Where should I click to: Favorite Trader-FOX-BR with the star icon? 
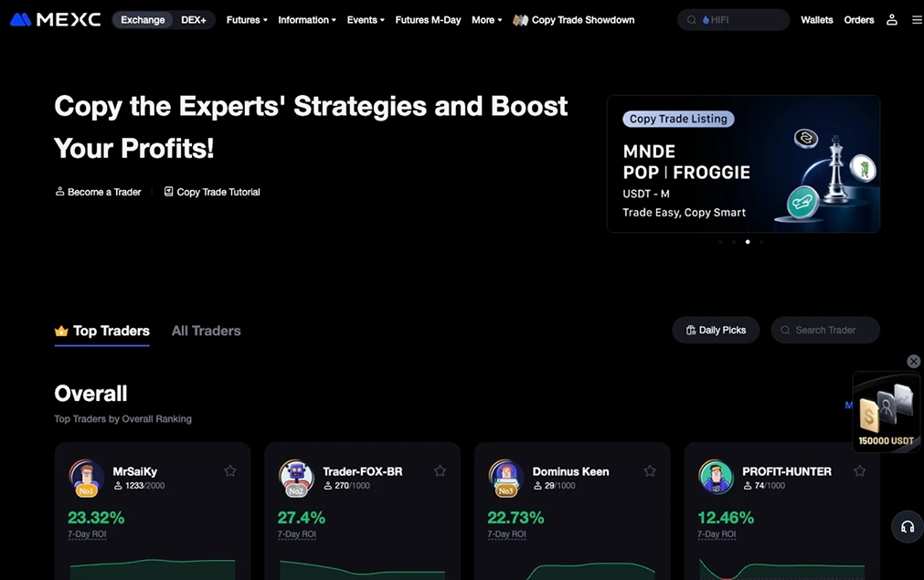pyautogui.click(x=440, y=470)
